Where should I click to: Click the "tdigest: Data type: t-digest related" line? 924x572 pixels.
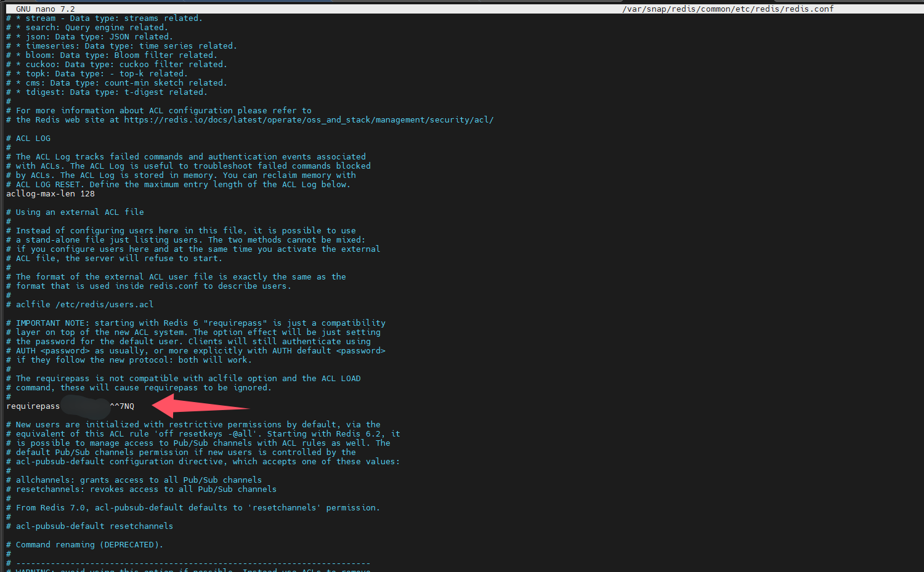coord(107,92)
